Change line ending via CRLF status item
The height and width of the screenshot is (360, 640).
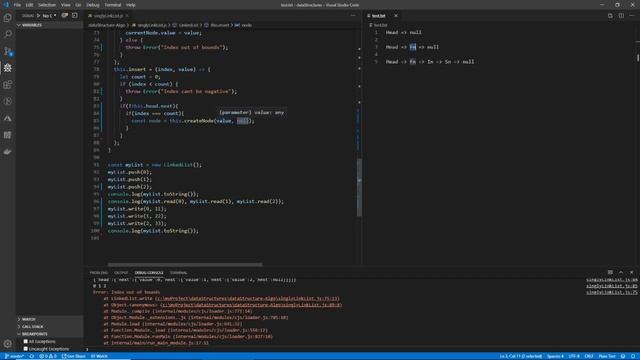click(589, 356)
